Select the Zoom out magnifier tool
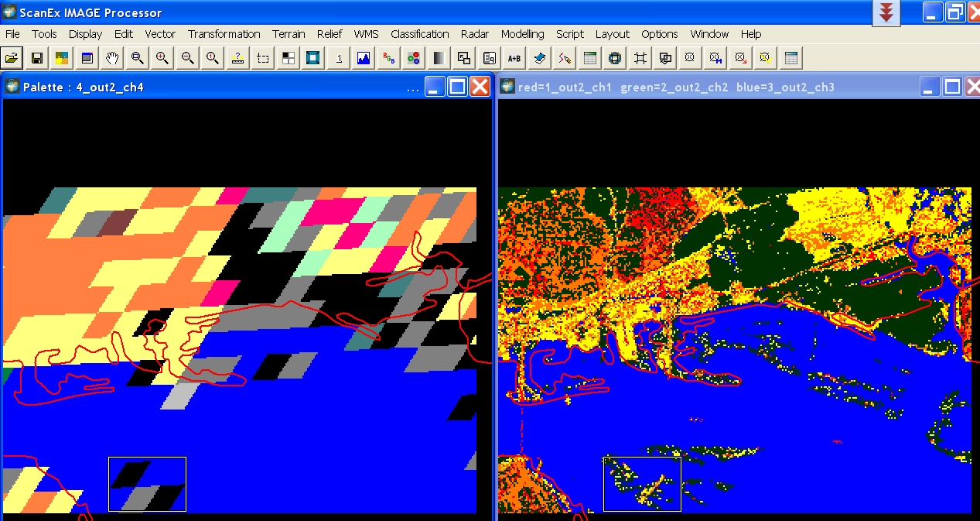This screenshot has height=521, width=980. pos(187,58)
